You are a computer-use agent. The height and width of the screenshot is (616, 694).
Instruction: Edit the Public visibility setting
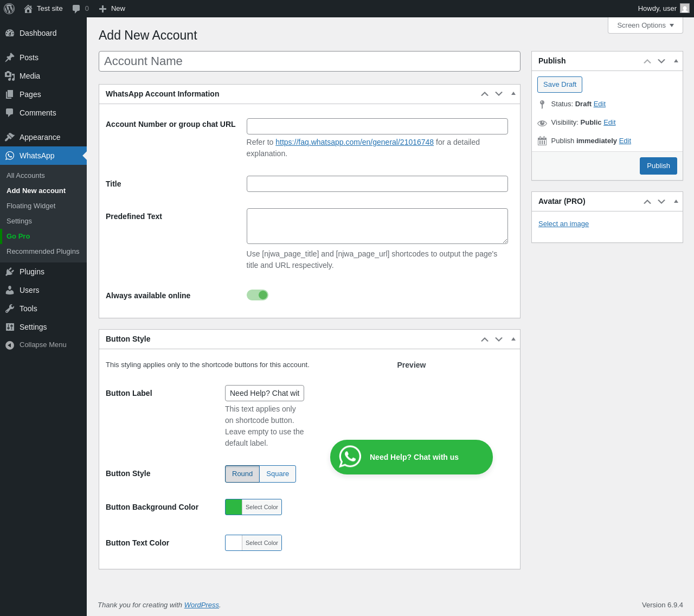point(609,123)
